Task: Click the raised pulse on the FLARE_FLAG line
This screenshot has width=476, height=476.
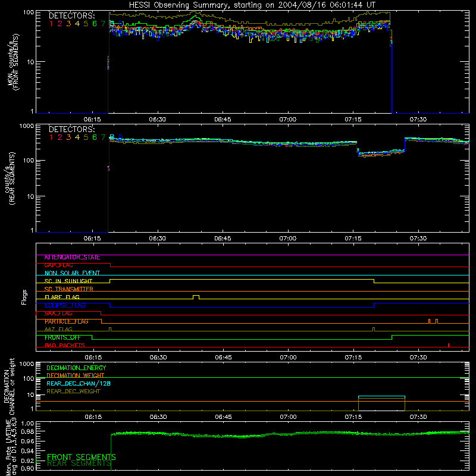Action: tap(196, 297)
